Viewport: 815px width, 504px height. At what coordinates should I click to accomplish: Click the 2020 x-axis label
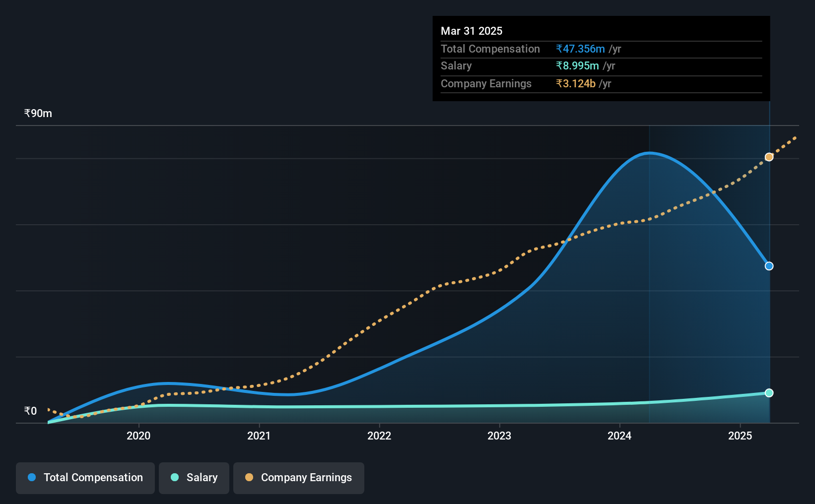click(138, 436)
